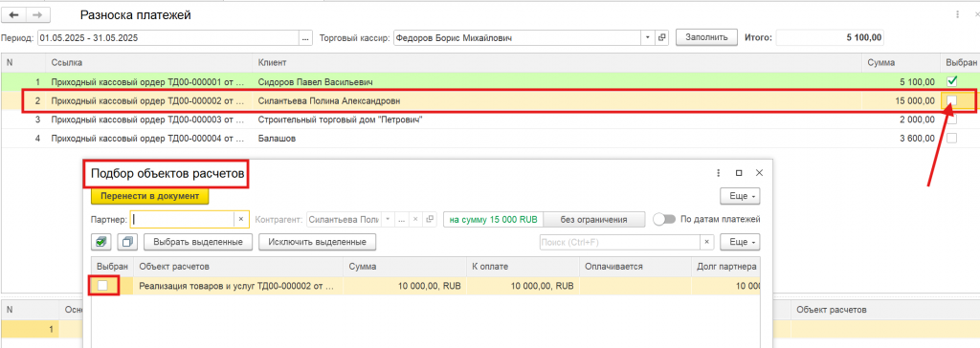This screenshot has width=980, height=348.
Task: Clear the Партнер field with the x icon
Action: [x=242, y=219]
